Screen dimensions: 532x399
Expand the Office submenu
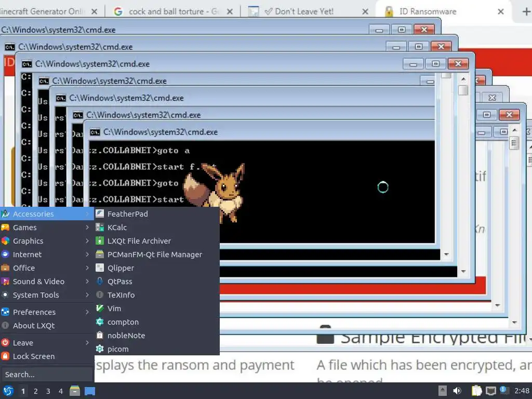[x=47, y=268]
